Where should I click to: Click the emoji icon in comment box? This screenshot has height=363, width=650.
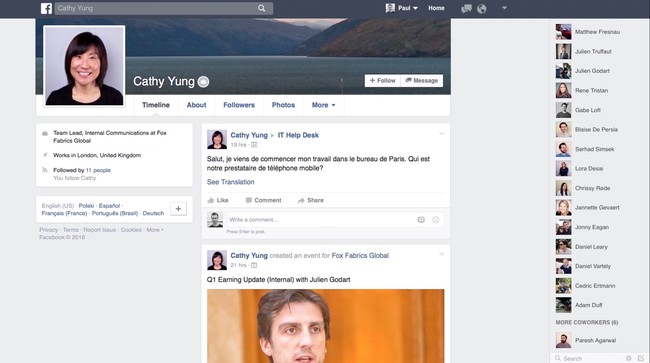coord(436,220)
